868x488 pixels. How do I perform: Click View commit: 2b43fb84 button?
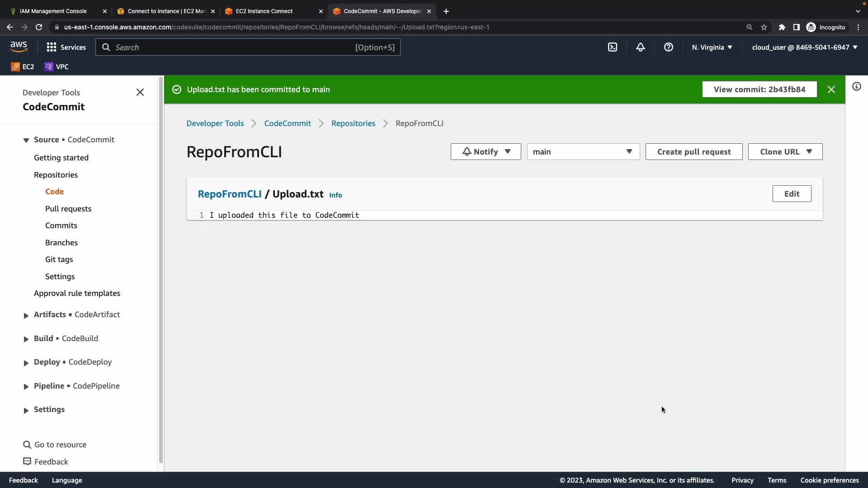(x=759, y=89)
